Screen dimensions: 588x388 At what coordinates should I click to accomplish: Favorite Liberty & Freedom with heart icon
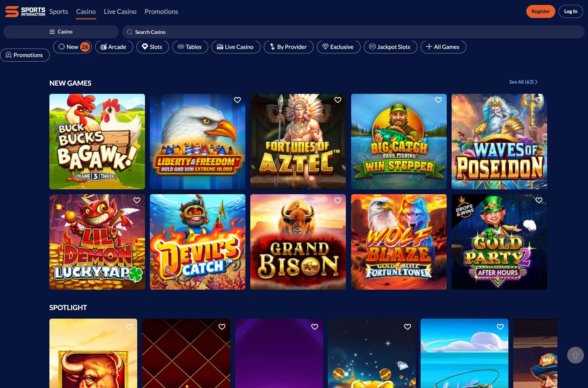pos(237,100)
